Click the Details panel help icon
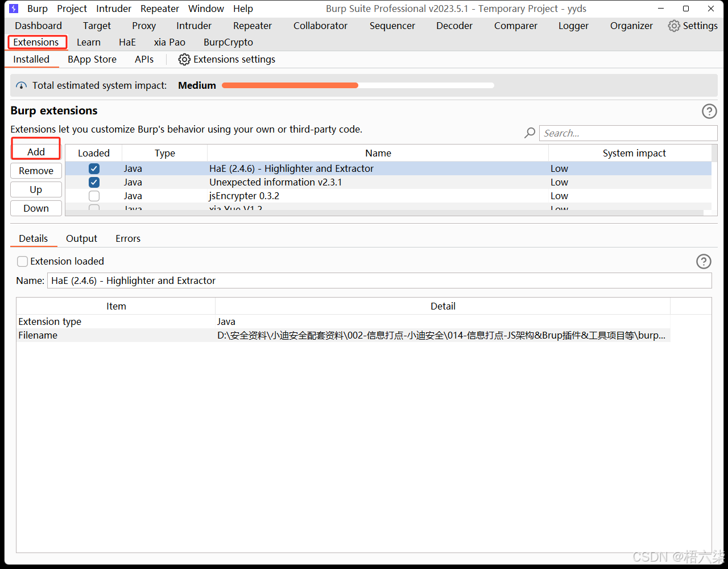The image size is (728, 569). (x=704, y=261)
